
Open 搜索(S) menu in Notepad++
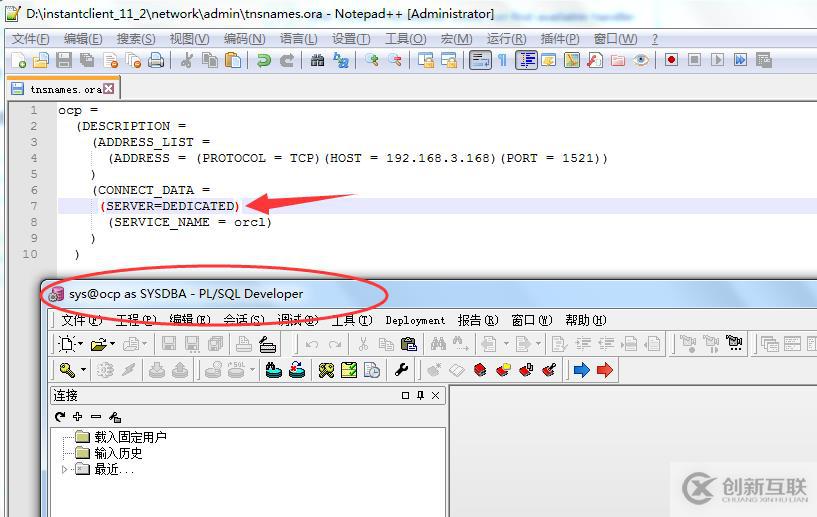pyautogui.click(x=135, y=39)
